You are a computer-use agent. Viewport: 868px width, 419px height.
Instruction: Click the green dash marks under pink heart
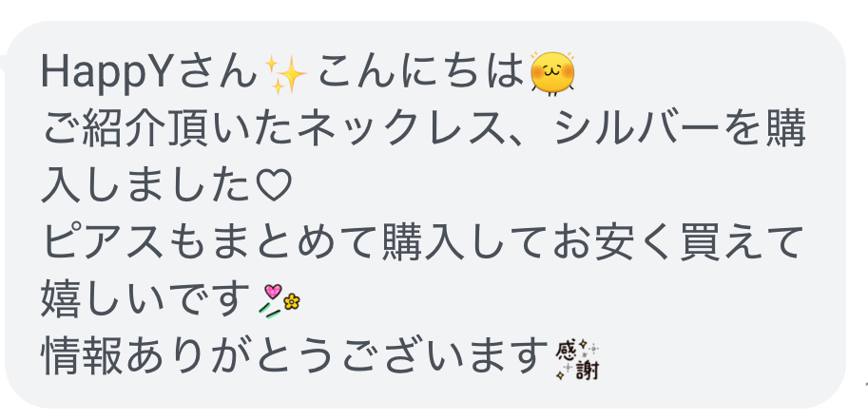tap(270, 312)
